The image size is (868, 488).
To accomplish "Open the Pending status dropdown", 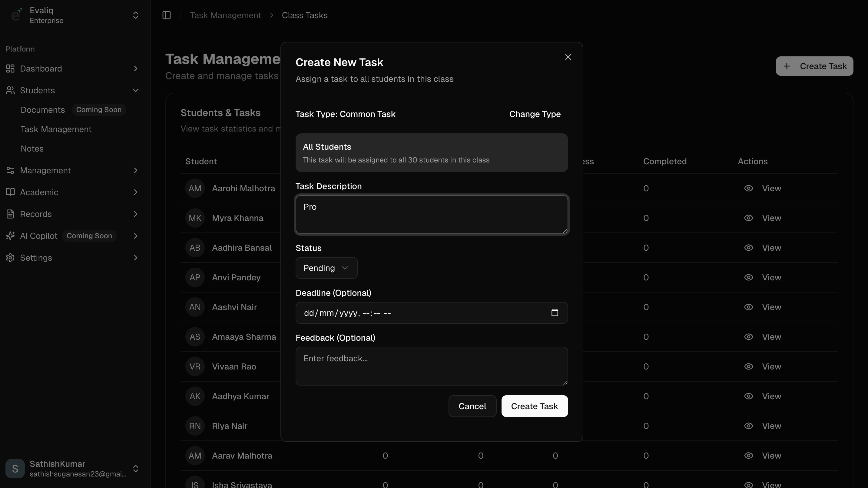I will click(326, 268).
